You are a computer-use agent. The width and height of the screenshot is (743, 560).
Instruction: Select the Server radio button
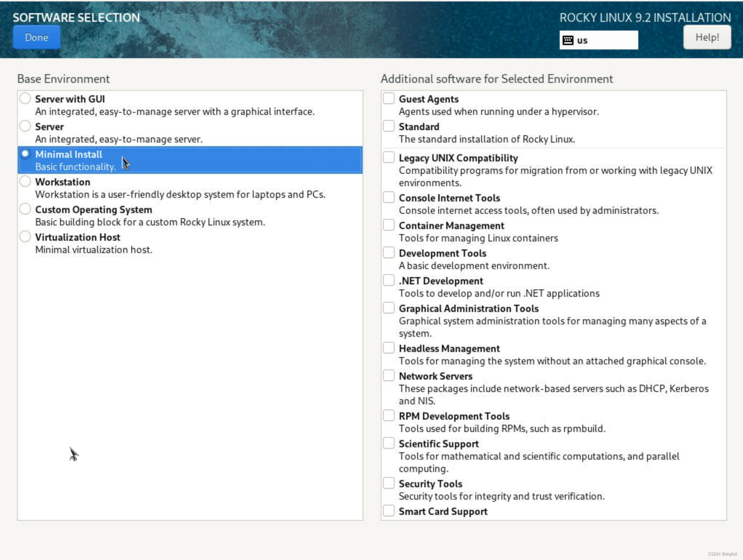tap(25, 126)
